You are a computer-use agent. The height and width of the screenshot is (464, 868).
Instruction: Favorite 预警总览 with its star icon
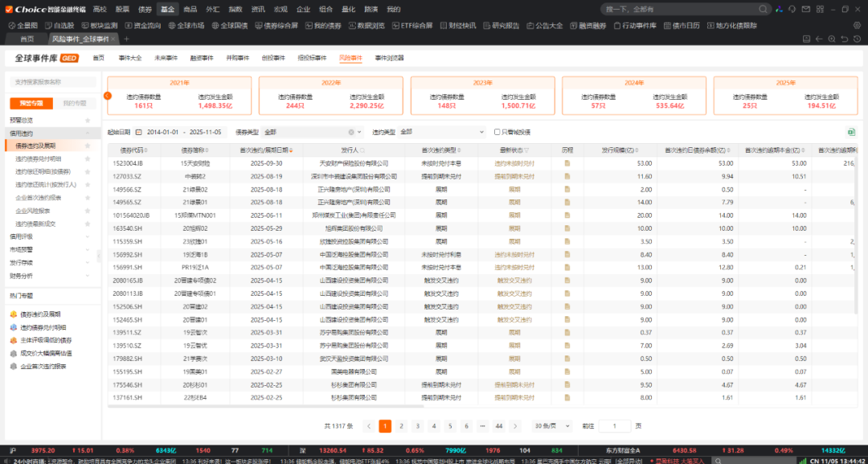tap(87, 120)
